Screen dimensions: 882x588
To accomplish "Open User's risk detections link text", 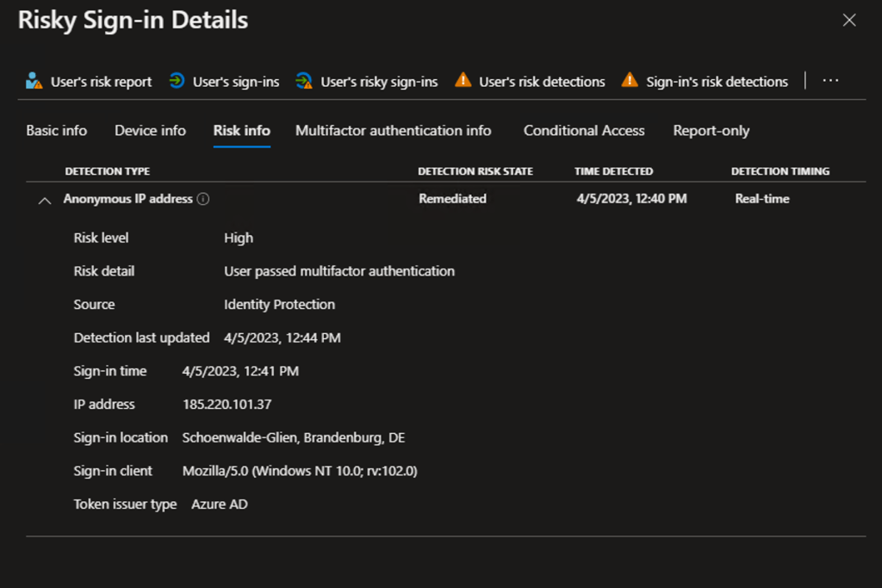I will pyautogui.click(x=542, y=82).
